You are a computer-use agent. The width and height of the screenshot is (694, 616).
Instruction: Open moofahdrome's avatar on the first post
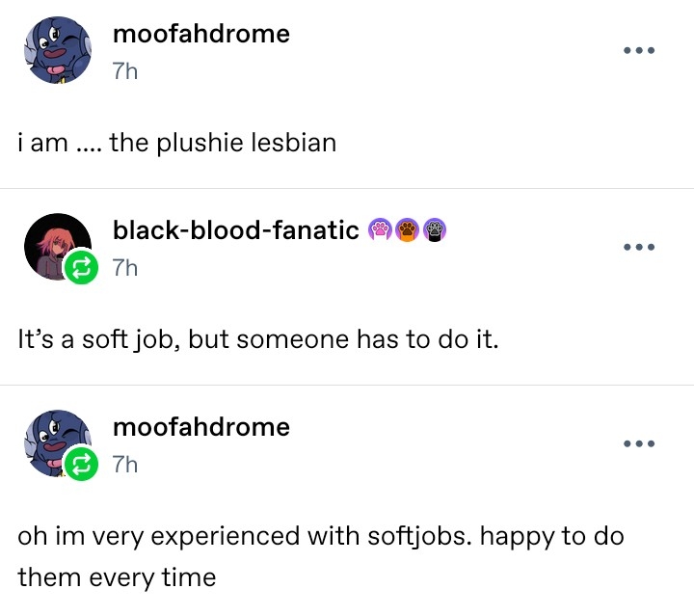coord(56,50)
